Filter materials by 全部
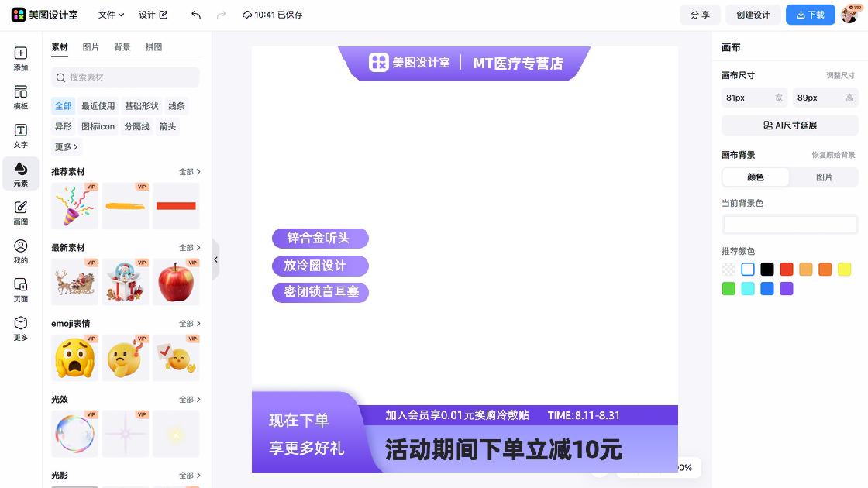The image size is (868, 488). [63, 105]
